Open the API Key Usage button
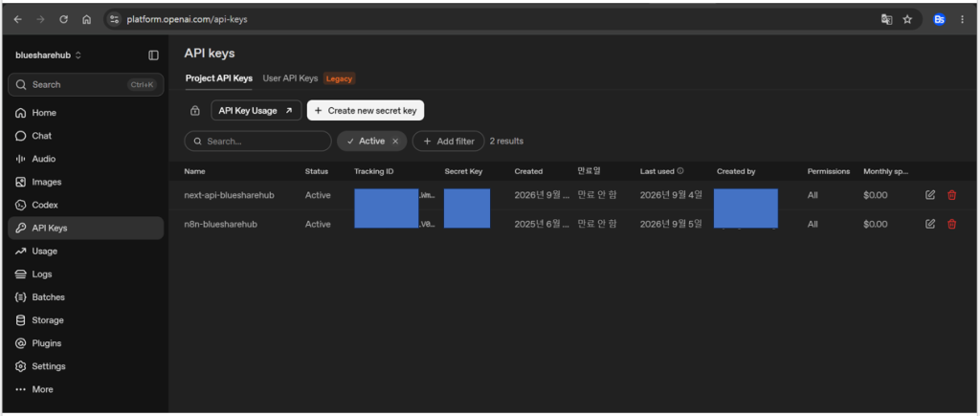Screen dimensions: 980x416 [256, 111]
